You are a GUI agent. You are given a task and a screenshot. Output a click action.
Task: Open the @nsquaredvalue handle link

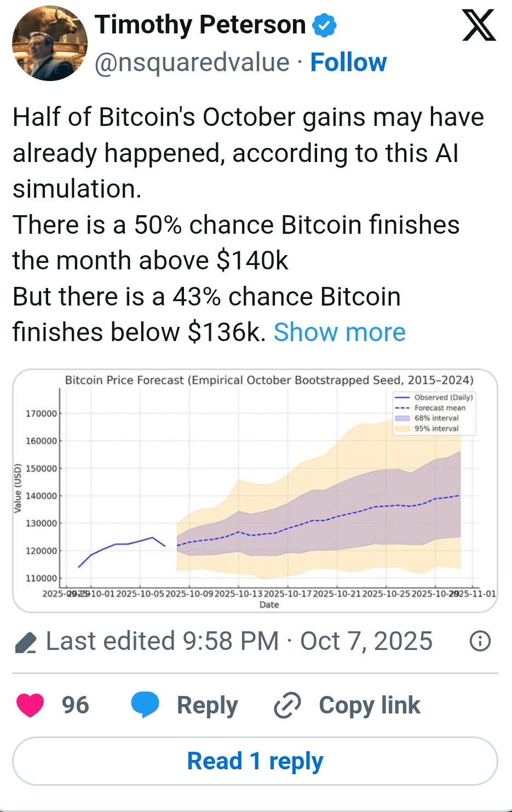(x=192, y=62)
